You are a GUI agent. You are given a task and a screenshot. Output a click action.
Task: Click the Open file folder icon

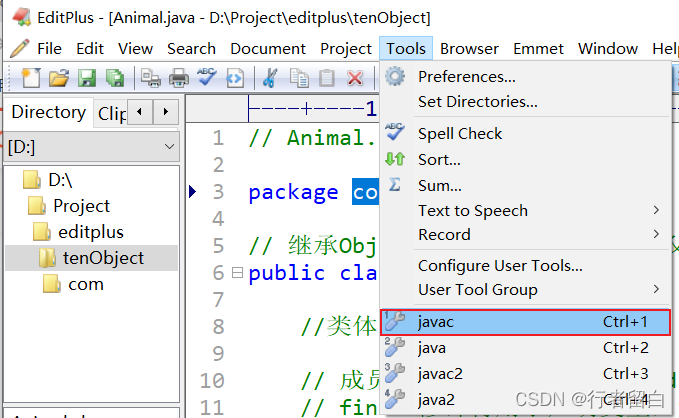point(59,78)
